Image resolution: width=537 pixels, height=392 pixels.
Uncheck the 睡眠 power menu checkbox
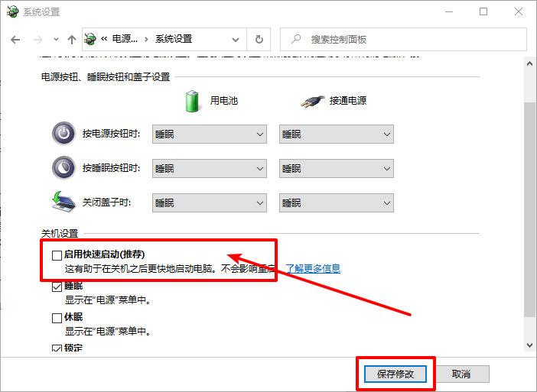point(57,287)
